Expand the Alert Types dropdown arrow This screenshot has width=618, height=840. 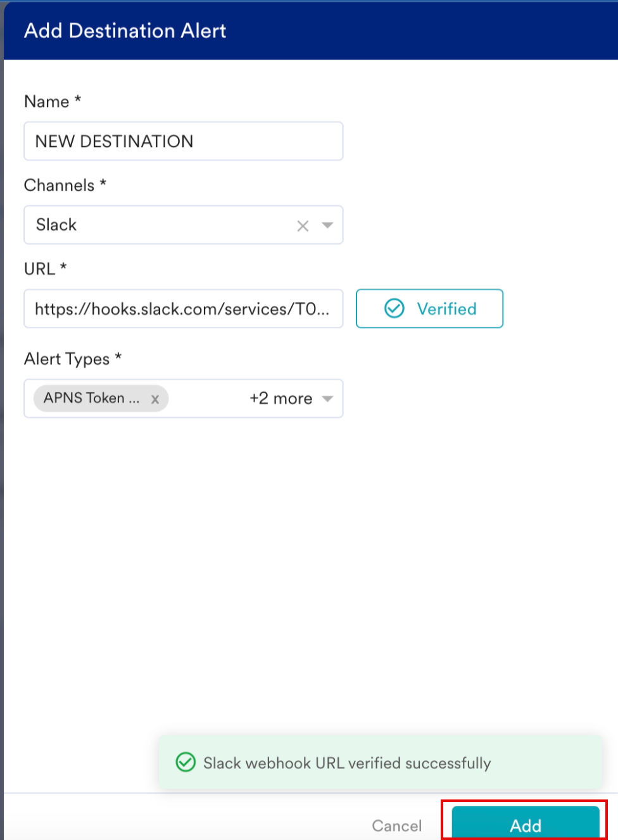[x=327, y=398]
